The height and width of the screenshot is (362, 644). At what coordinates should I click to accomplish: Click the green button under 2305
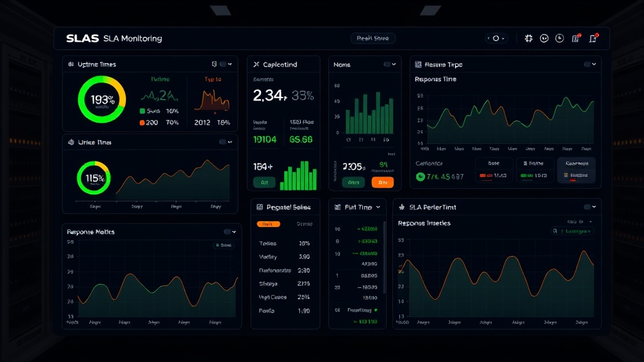[353, 182]
